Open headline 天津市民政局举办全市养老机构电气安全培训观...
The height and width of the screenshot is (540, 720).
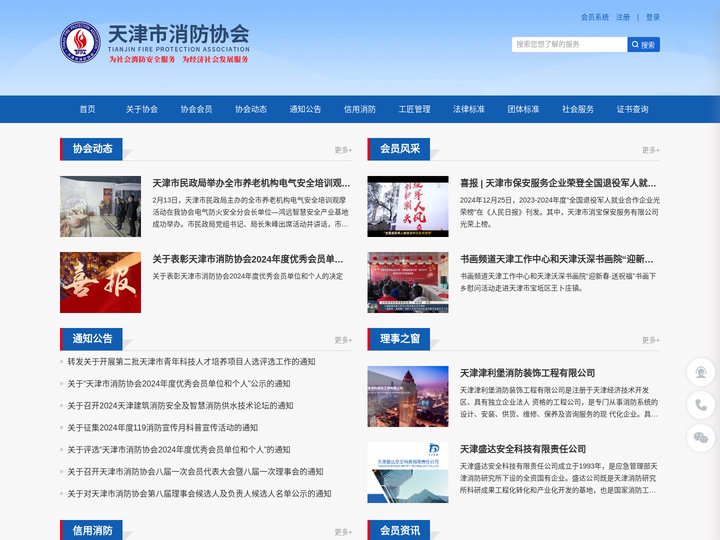click(x=251, y=183)
